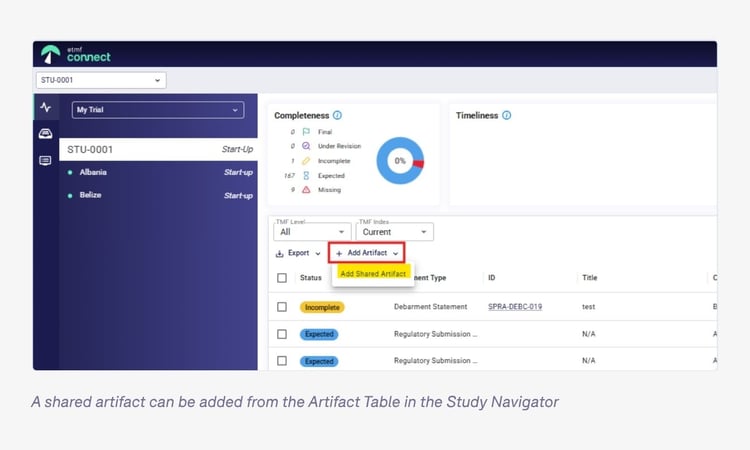
Task: Open the STU-0001 study dropdown
Action: (x=100, y=80)
